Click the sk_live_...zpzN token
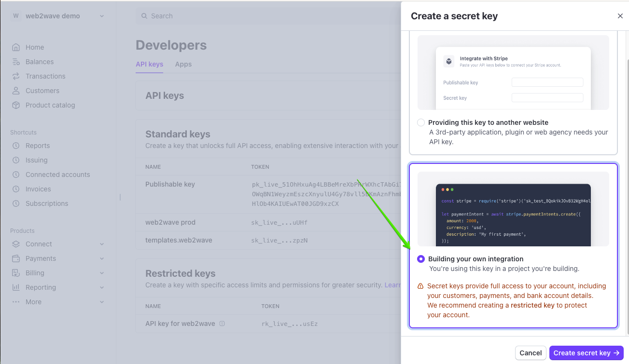 pyautogui.click(x=280, y=240)
